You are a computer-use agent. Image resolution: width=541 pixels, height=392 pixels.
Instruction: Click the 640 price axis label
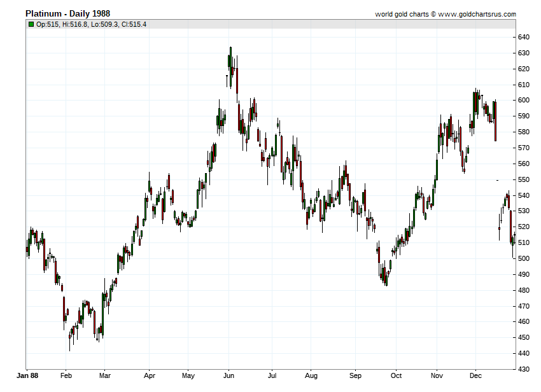[x=524, y=37]
